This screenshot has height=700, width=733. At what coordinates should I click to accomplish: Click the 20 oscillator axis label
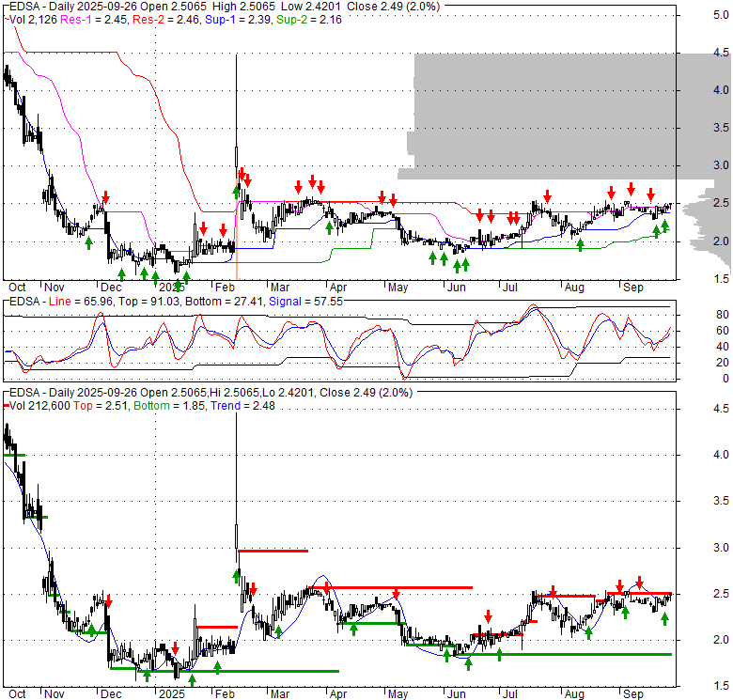[x=723, y=362]
